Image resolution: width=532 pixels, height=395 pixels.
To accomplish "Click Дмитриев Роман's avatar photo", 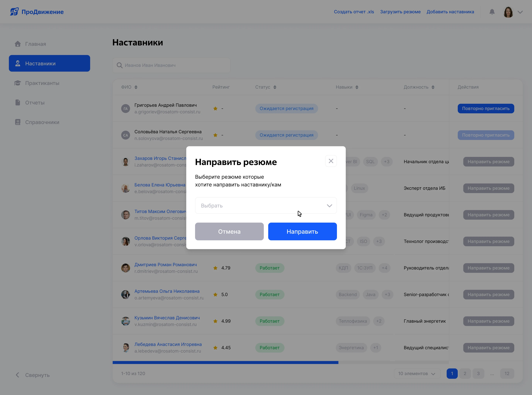I will (x=125, y=268).
